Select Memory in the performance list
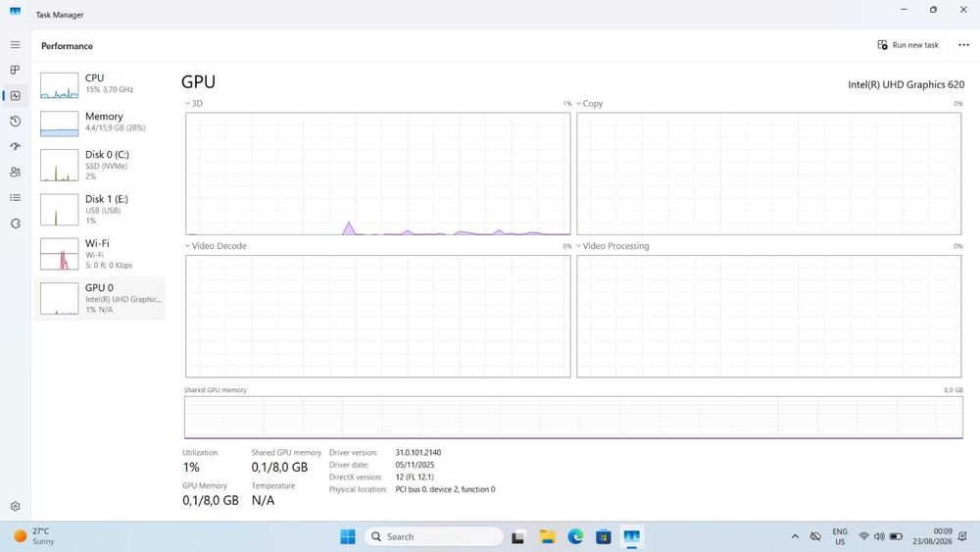The height and width of the screenshot is (552, 980). [100, 124]
